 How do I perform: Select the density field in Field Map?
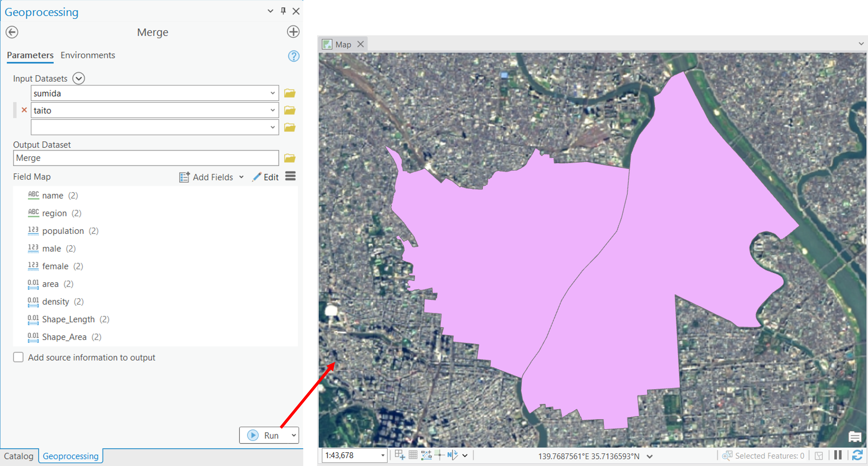click(56, 302)
